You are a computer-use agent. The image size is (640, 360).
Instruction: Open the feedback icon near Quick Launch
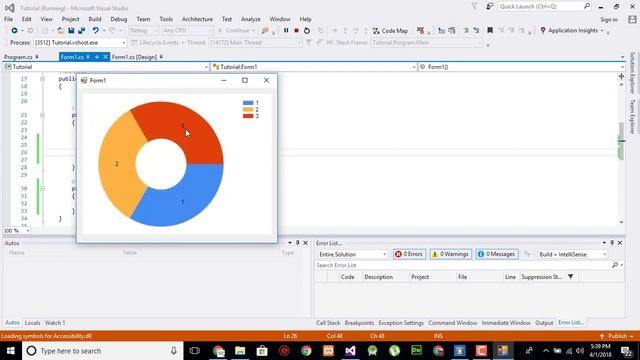point(489,7)
